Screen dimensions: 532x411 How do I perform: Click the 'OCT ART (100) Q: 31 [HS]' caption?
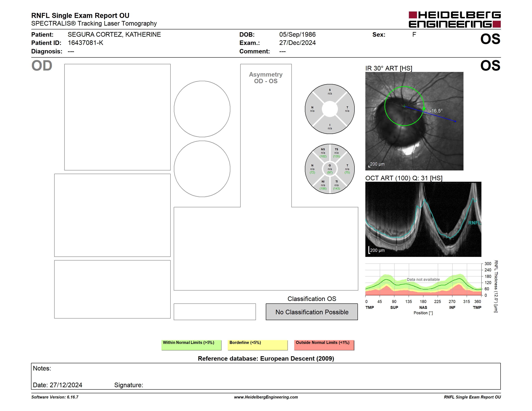pyautogui.click(x=404, y=178)
